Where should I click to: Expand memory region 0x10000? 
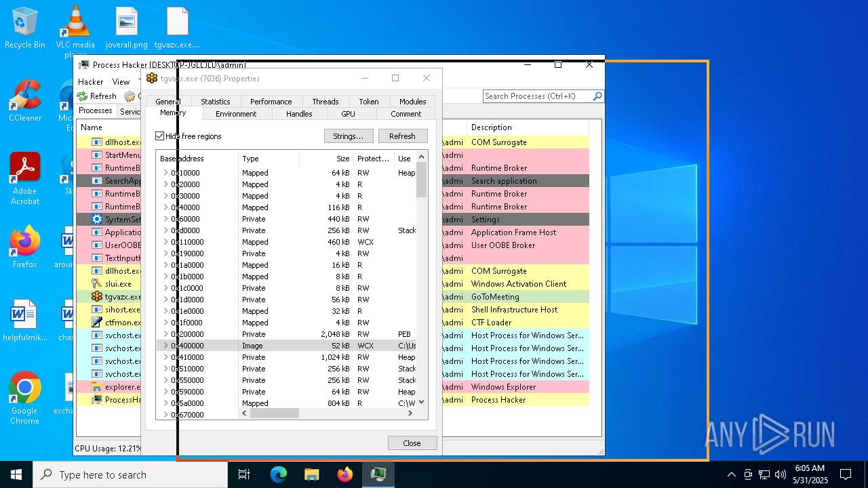(x=165, y=173)
